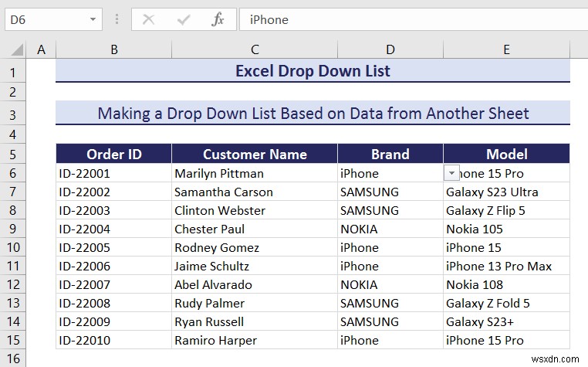This screenshot has height=367, width=588.
Task: Click the 'Excel Drop Down List' title cell
Action: pyautogui.click(x=313, y=71)
